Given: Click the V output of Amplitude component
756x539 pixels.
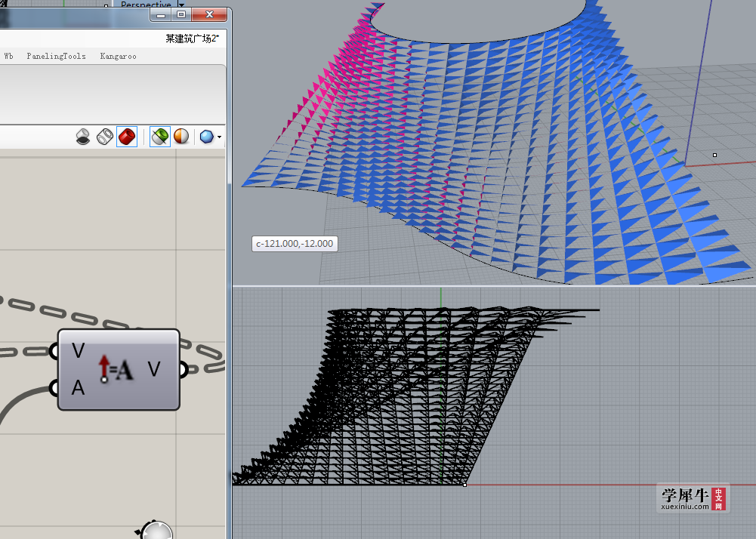Looking at the screenshot, I should 154,369.
